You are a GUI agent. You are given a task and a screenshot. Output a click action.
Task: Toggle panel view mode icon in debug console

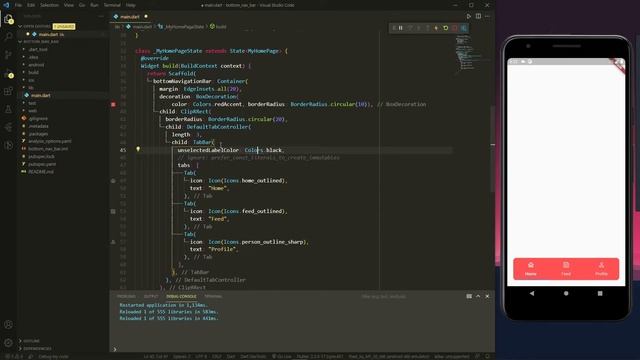coord(469,296)
